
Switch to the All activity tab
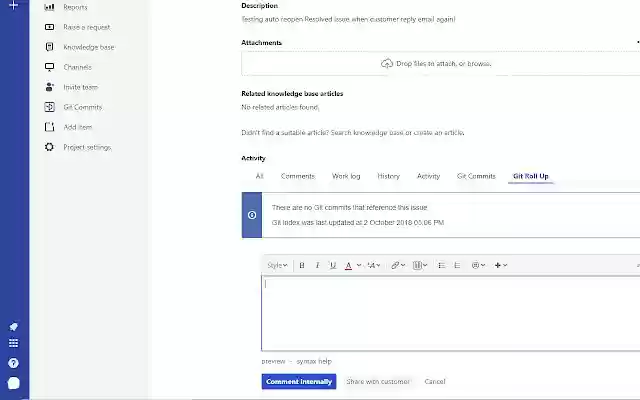point(260,176)
